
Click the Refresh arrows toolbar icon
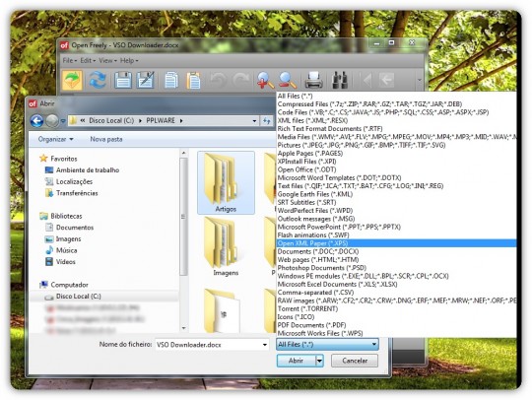point(98,81)
